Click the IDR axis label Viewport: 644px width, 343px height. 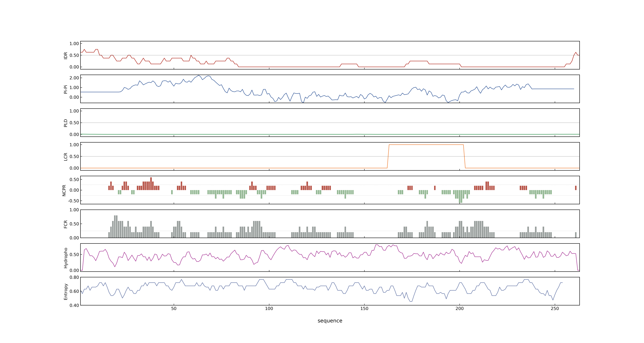click(x=66, y=55)
